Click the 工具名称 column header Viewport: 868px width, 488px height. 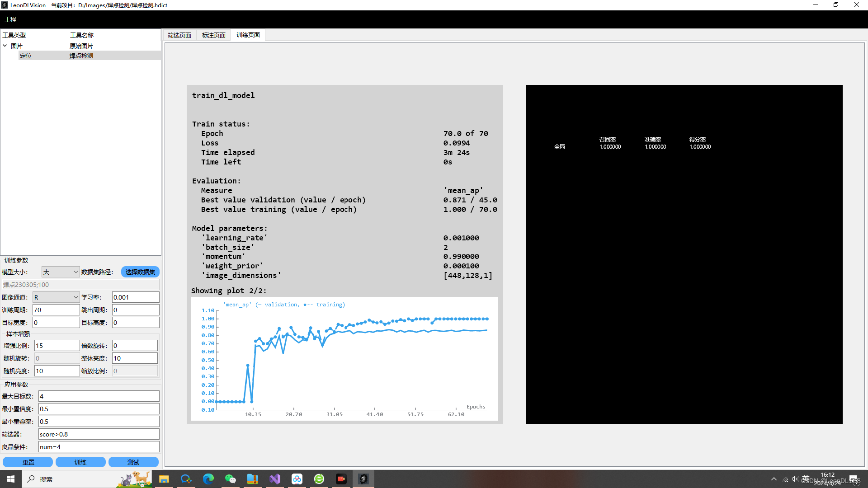point(114,35)
